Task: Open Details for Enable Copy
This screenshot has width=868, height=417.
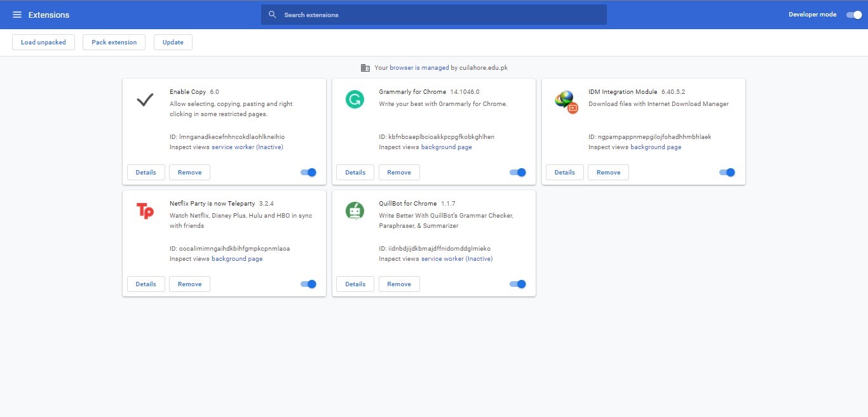Action: [146, 173]
